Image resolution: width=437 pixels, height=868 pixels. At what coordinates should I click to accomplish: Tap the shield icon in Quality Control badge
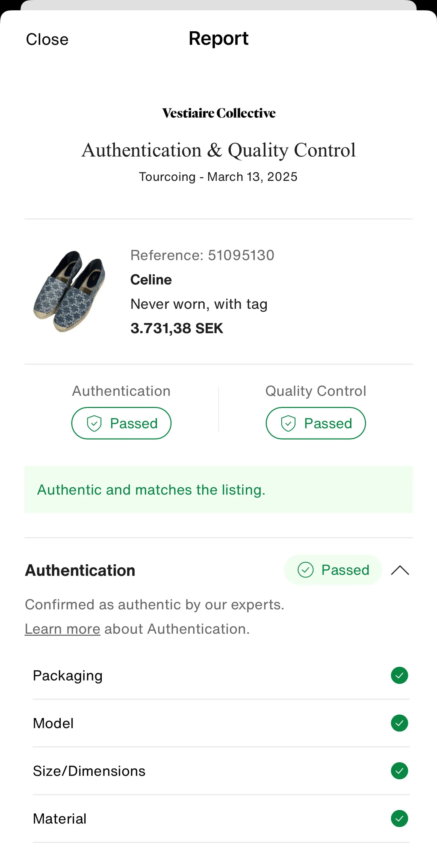[288, 423]
